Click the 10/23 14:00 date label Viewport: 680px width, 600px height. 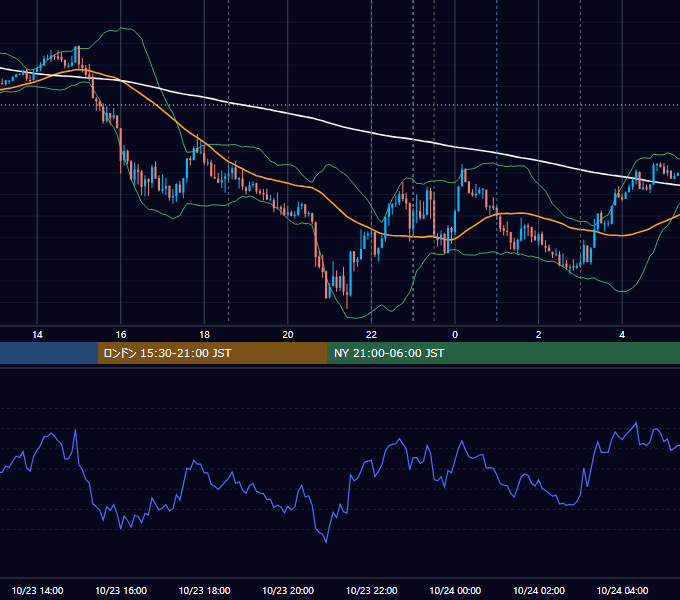pos(37,590)
